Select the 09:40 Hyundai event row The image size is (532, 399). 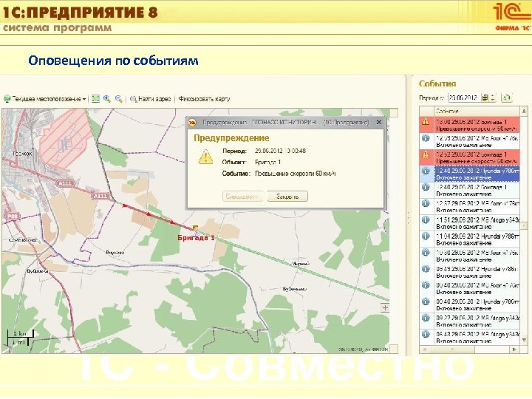coord(469,304)
